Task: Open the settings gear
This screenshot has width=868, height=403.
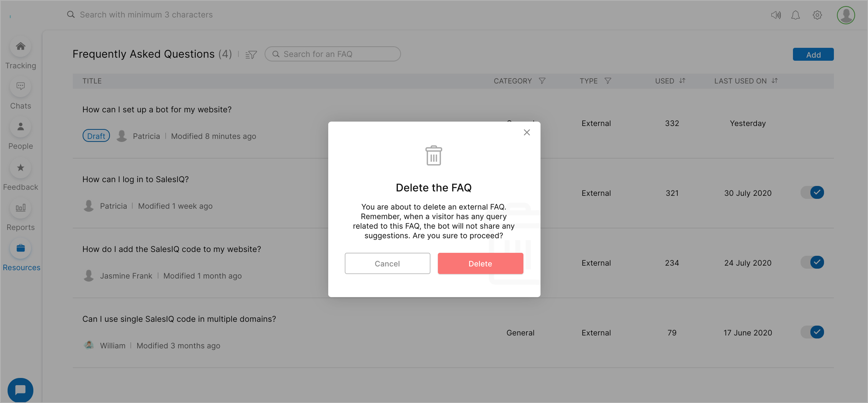Action: (x=817, y=15)
